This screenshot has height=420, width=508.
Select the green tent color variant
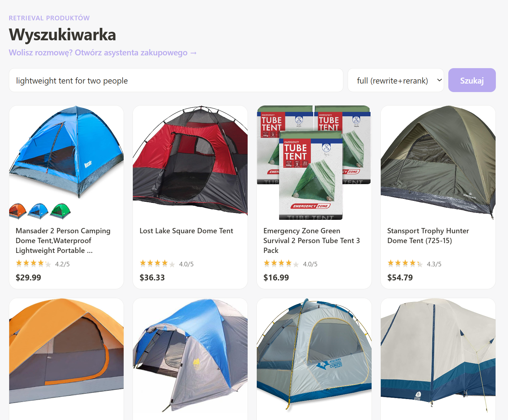tap(60, 211)
